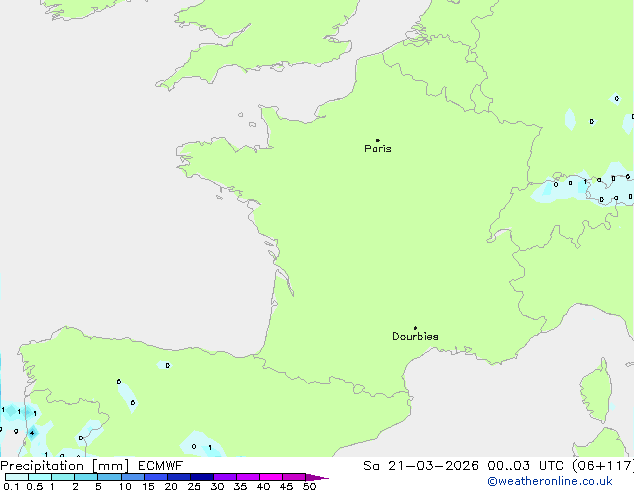634x490 pixels.
Task: Click the over-50 mm legend arrow tip
Action: tap(317, 477)
